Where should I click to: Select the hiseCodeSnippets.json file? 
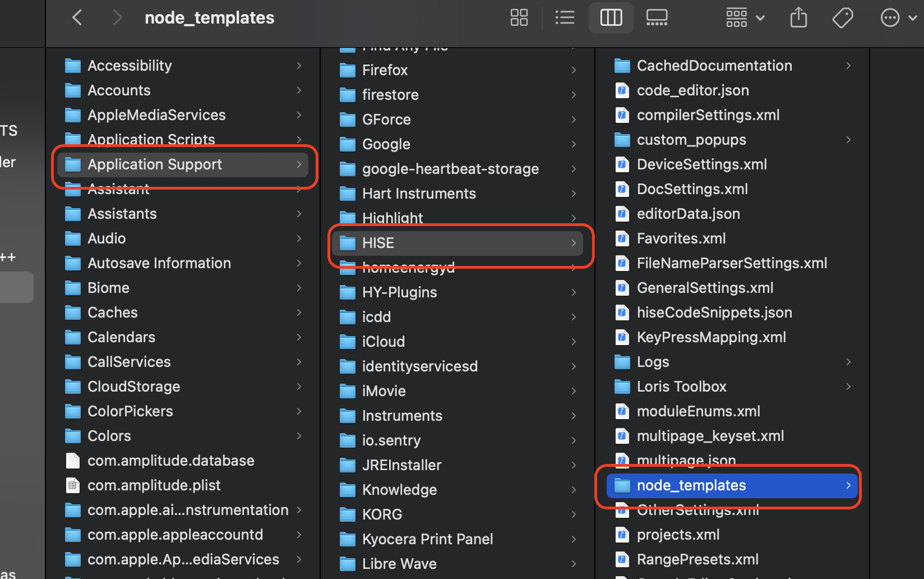pos(732,313)
